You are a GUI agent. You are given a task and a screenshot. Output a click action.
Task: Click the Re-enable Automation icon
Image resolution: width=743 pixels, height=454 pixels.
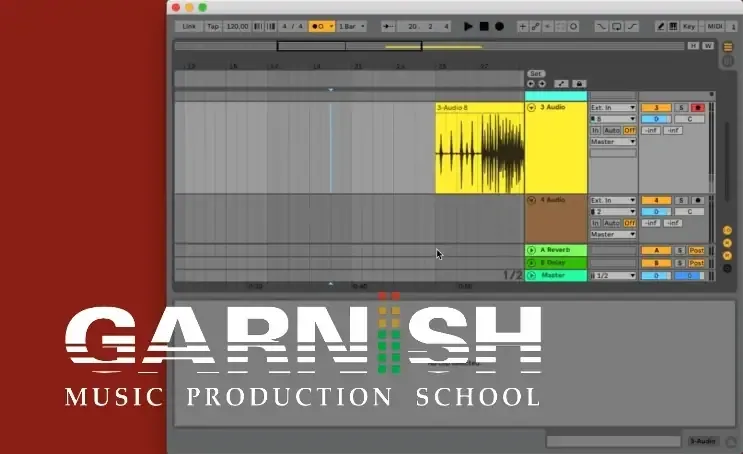pos(548,27)
